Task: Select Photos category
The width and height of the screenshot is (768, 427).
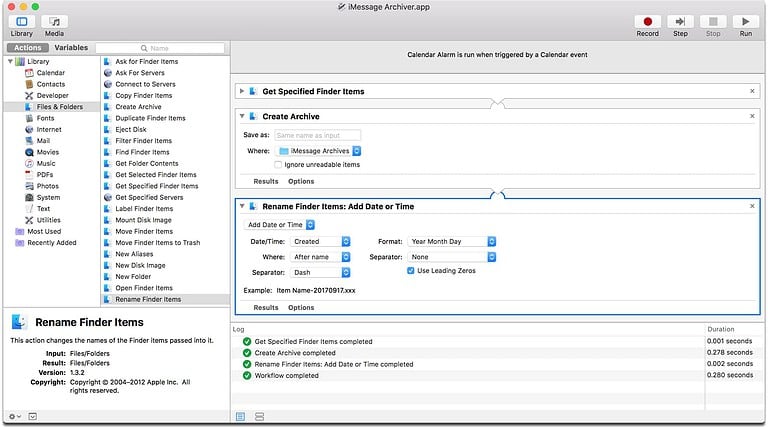Action: (48, 186)
